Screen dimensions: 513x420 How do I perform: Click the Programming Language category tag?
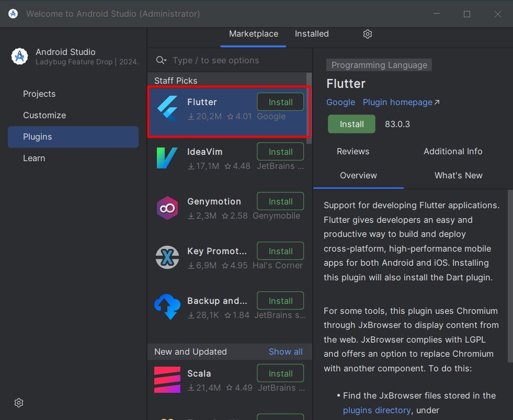(379, 65)
